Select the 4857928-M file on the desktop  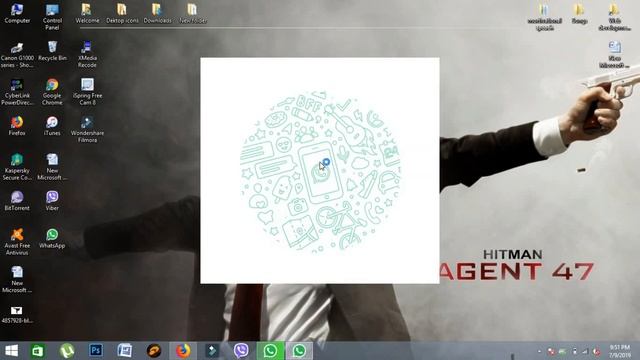click(17, 315)
